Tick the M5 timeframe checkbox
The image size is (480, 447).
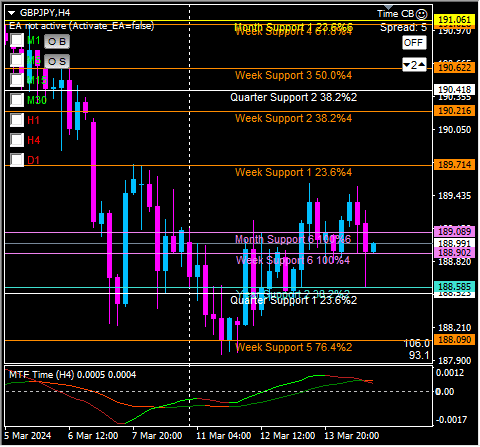[x=17, y=60]
